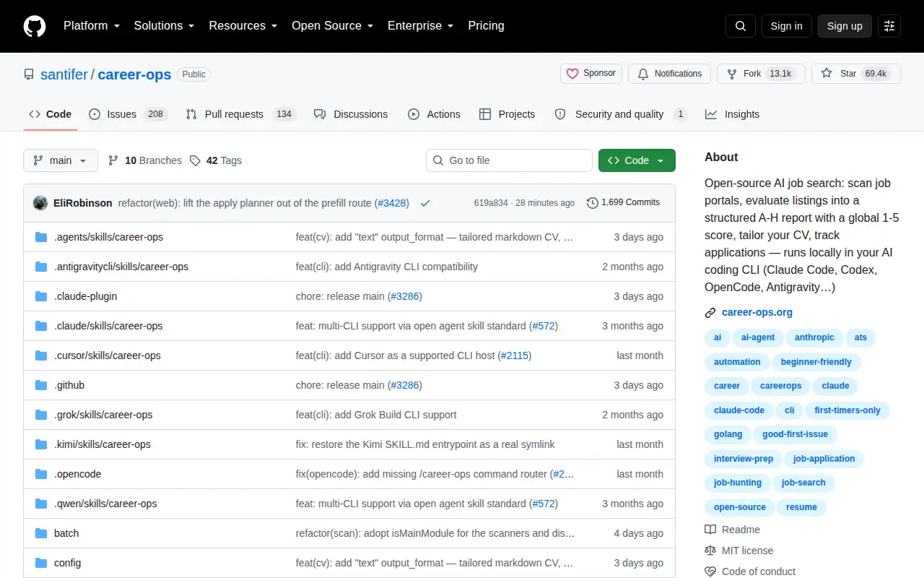Click the commit status green checkmark

pos(425,203)
